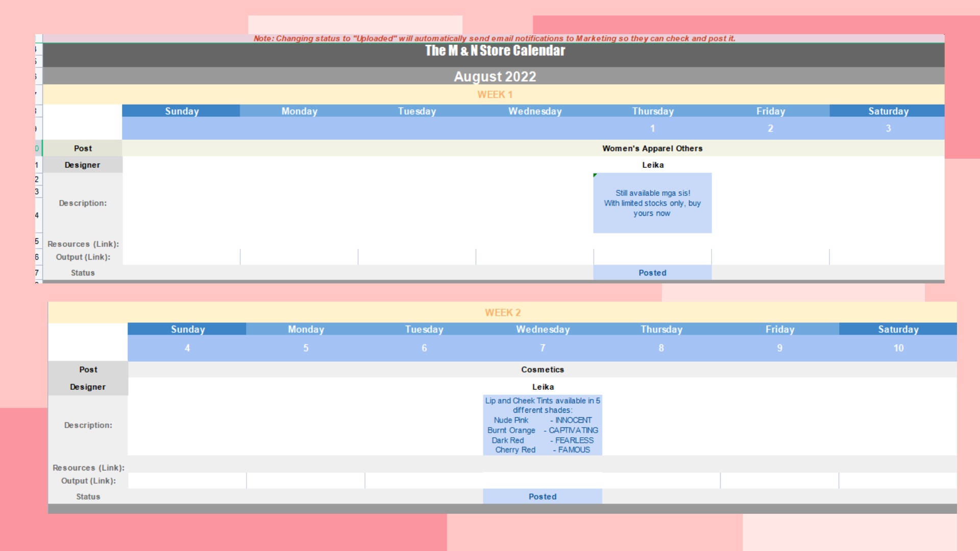The height and width of the screenshot is (551, 980).
Task: Select the WEEK 2 label row
Action: click(x=503, y=313)
